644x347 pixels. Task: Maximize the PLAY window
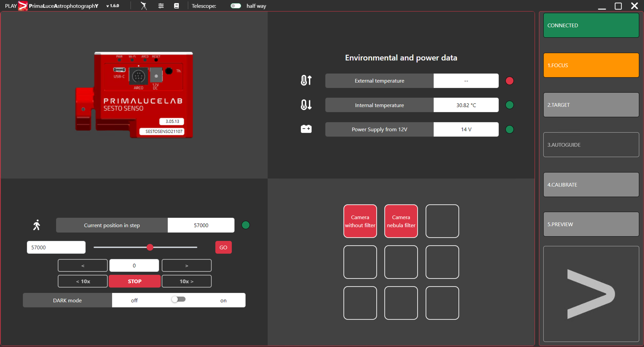[618, 6]
